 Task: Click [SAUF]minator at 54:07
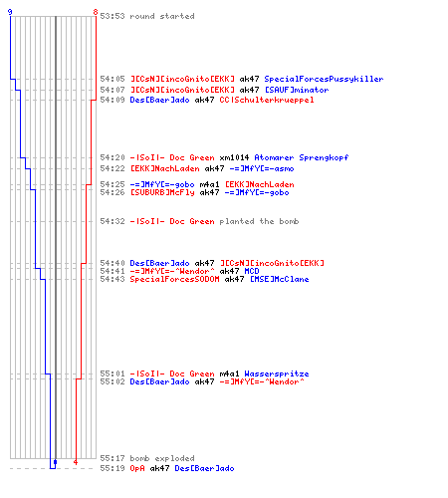(297, 90)
